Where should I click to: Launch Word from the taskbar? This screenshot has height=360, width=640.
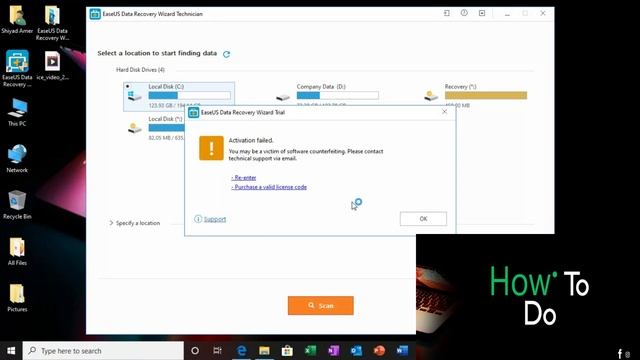[402, 351]
